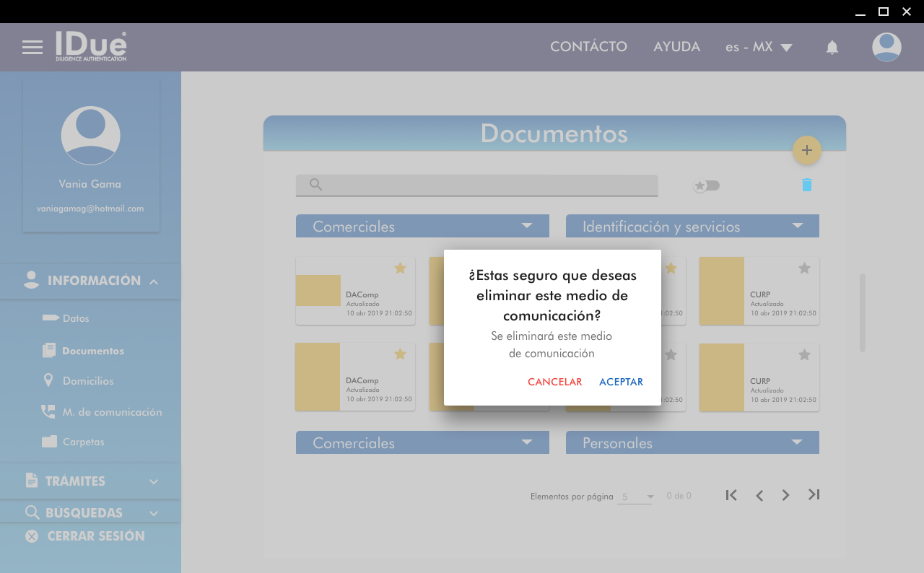Toggle the favorites filter switch
Screen dimensions: 924x573
tap(706, 185)
